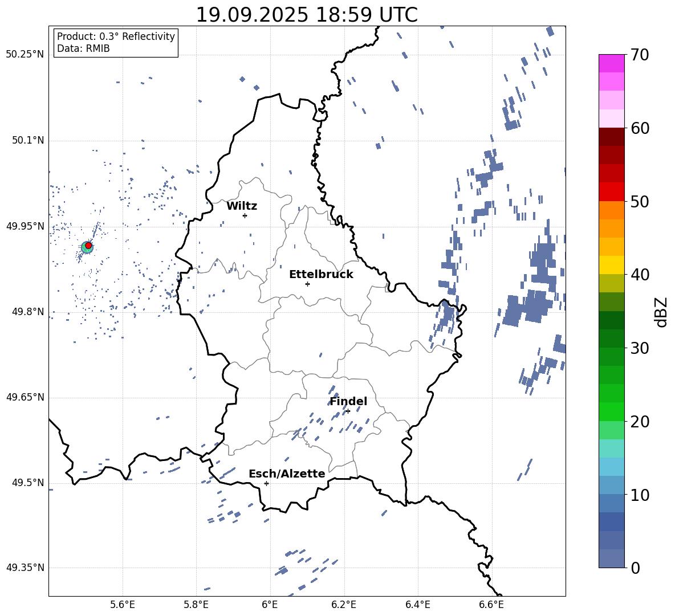Click the 6°E longitude label
The image size is (675, 616).
tap(270, 605)
